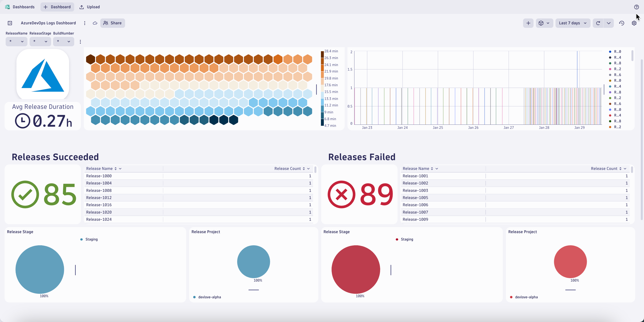Select Release-1004 in Releases Succeeded table
The height and width of the screenshot is (322, 644).
point(99,183)
